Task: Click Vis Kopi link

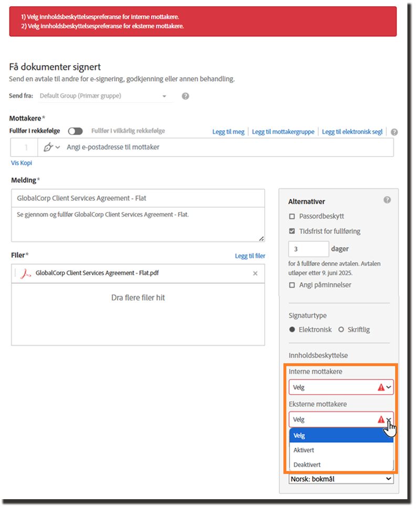Action: point(22,163)
